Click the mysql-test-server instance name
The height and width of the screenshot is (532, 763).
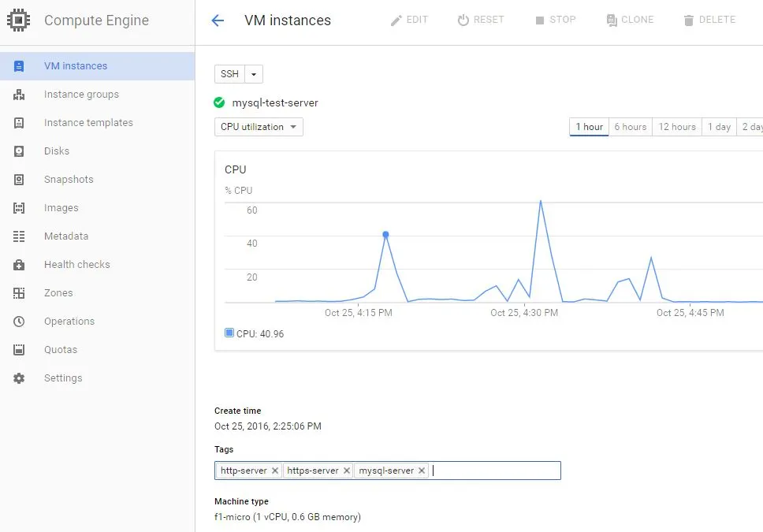[275, 103]
